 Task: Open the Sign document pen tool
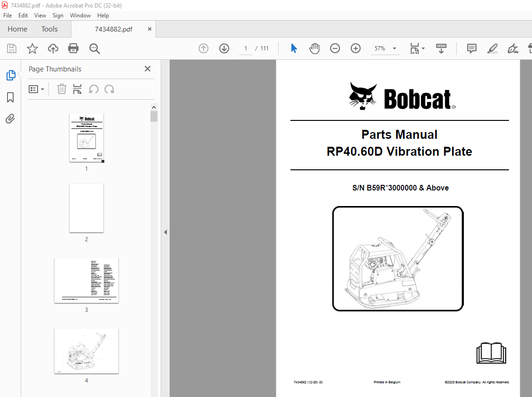point(513,48)
